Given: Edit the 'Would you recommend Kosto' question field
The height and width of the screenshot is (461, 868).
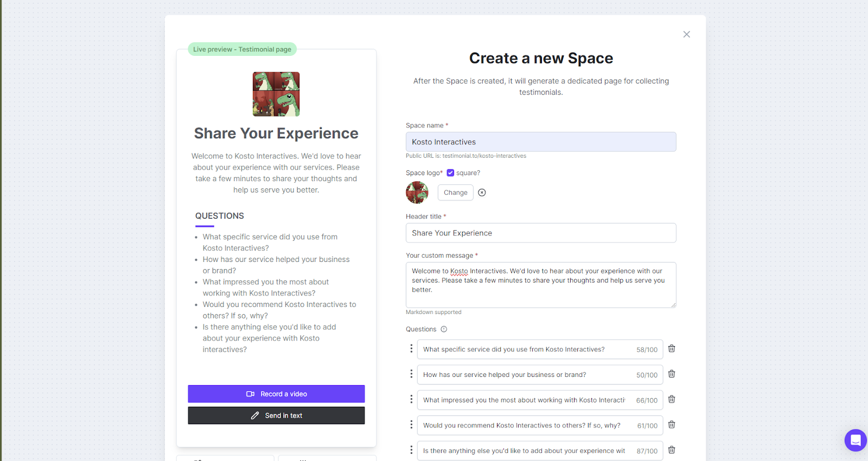Looking at the screenshot, I should [x=540, y=425].
